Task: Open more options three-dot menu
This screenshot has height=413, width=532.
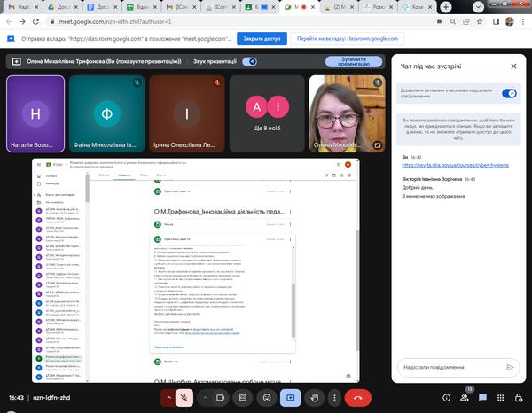Action: (x=336, y=398)
